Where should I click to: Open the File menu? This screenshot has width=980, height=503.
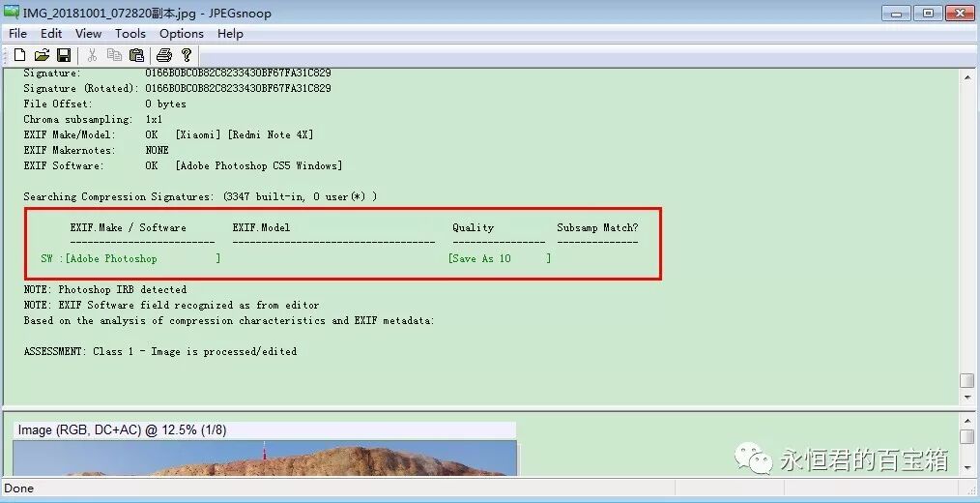[17, 34]
